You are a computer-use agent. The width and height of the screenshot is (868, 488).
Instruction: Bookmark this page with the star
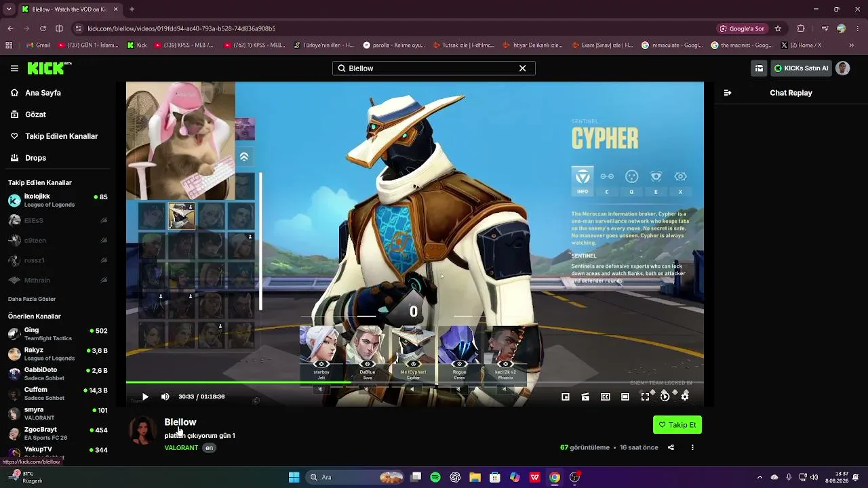(x=778, y=28)
